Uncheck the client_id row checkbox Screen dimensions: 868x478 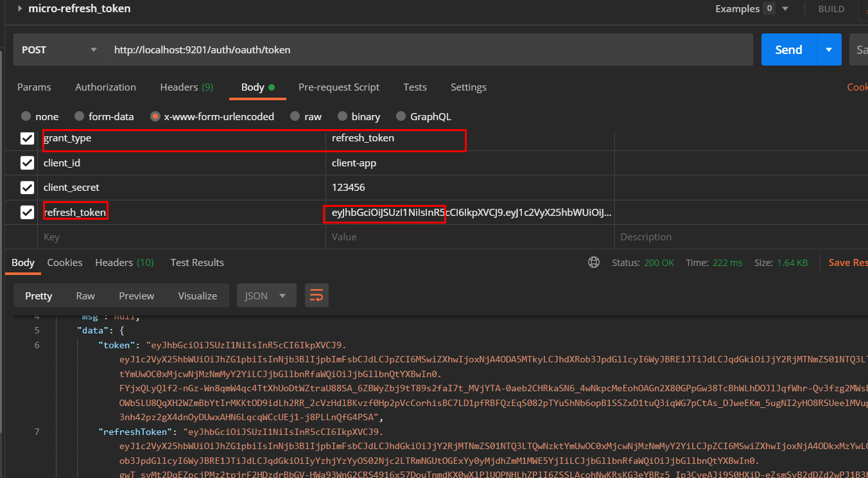click(27, 163)
